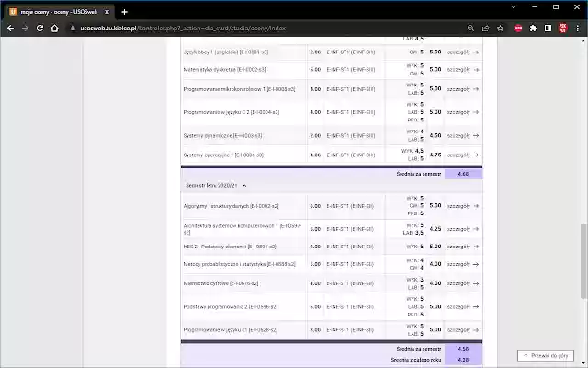
Task: Click 'Architektura systemów komputerowych 1' course name
Action: pyautogui.click(x=243, y=229)
